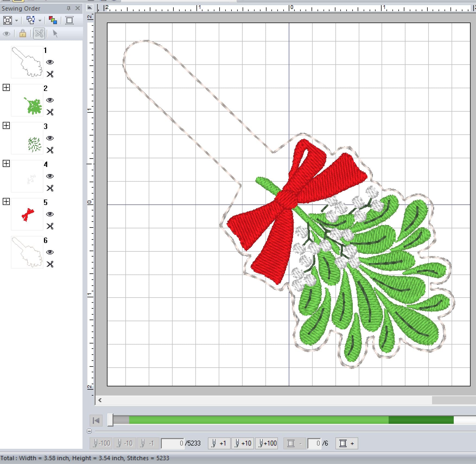The height and width of the screenshot is (464, 476).
Task: Click the scissors trim toolbar button
Action: pos(39,34)
